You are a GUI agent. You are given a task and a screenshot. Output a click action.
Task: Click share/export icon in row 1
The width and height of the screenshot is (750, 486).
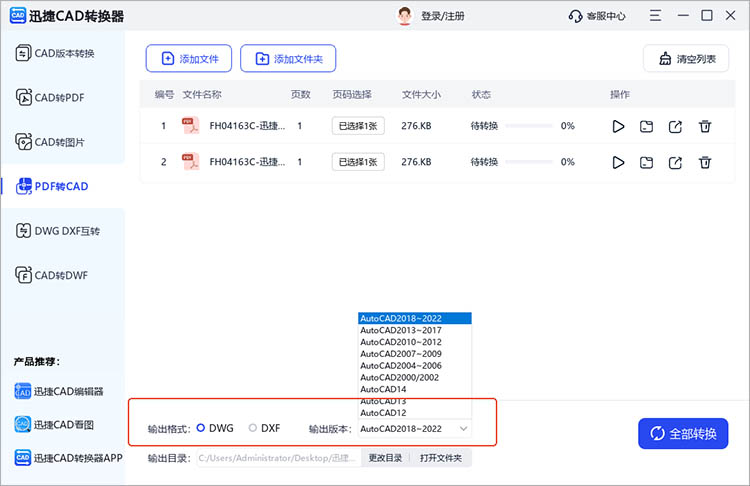click(x=675, y=126)
